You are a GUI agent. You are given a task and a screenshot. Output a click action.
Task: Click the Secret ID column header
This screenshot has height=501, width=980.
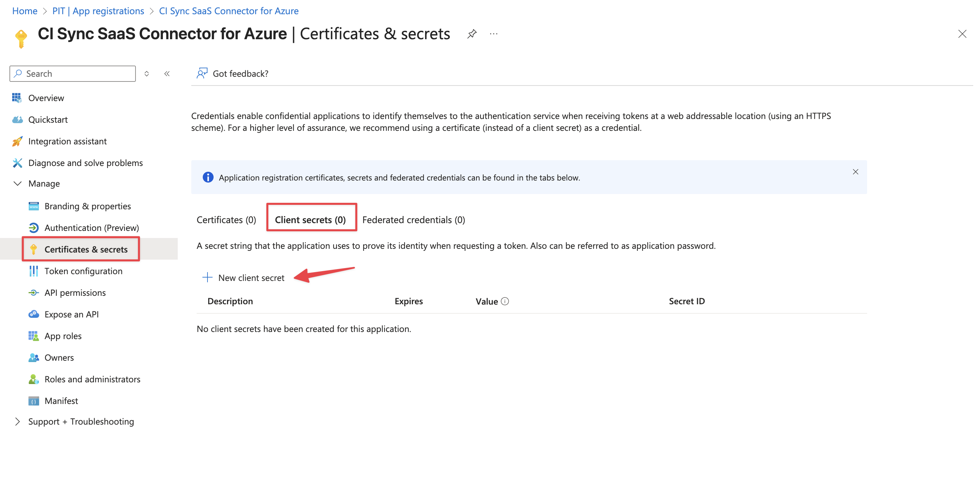[x=687, y=301]
